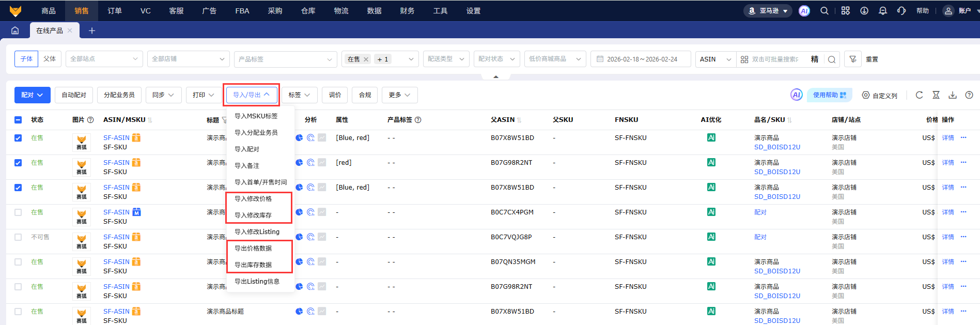Sort by 品名/SKU column
980x325 pixels.
(x=790, y=120)
